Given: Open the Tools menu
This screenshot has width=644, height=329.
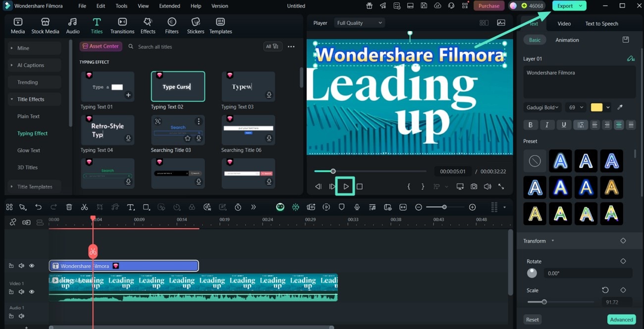Looking at the screenshot, I should 121,6.
